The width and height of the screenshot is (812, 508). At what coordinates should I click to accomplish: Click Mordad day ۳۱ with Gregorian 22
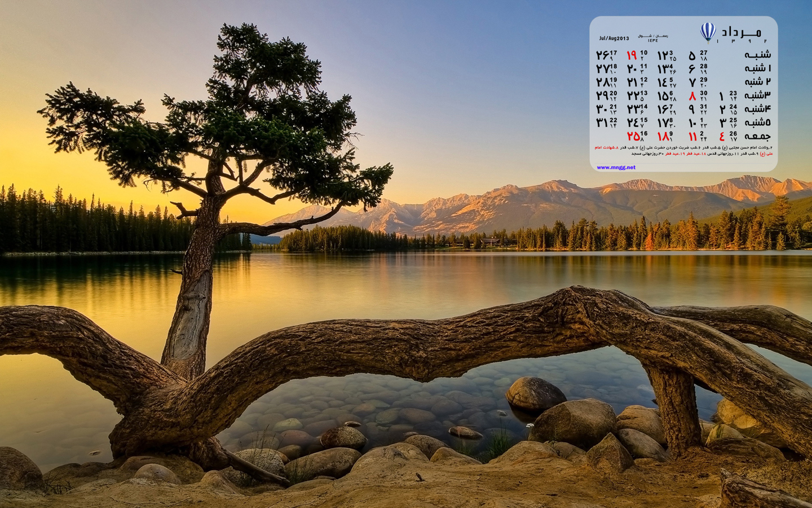pos(606,123)
